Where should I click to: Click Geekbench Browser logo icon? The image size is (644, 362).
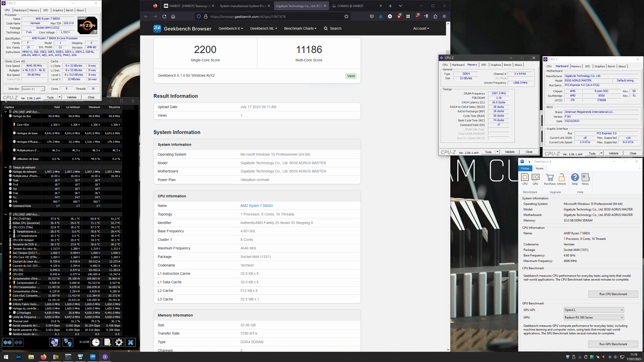click(157, 28)
